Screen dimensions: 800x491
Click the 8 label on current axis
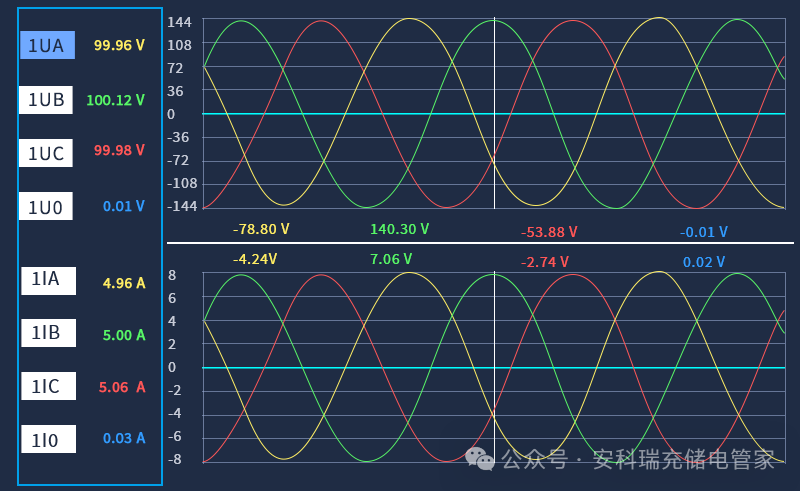(172, 276)
